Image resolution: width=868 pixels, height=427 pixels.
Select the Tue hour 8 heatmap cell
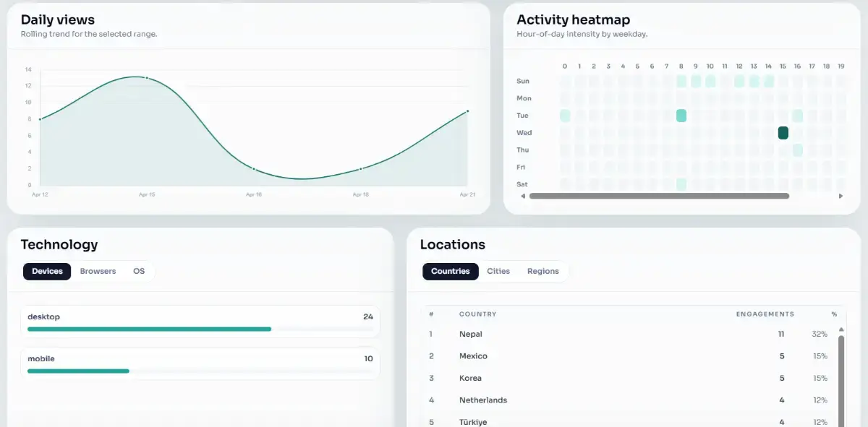click(681, 116)
